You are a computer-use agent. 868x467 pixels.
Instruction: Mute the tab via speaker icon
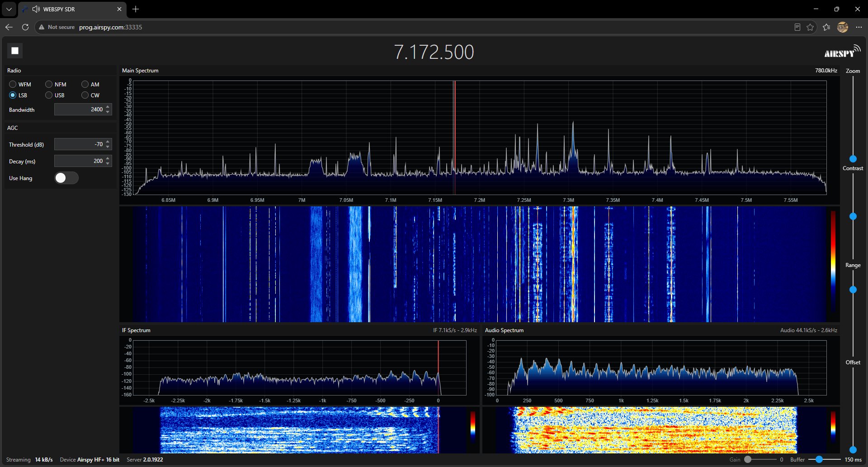(36, 9)
